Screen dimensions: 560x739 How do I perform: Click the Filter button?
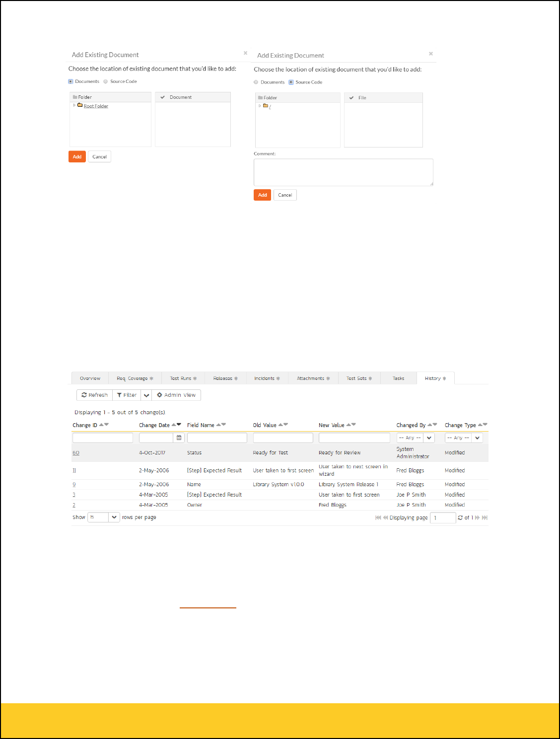pos(127,395)
